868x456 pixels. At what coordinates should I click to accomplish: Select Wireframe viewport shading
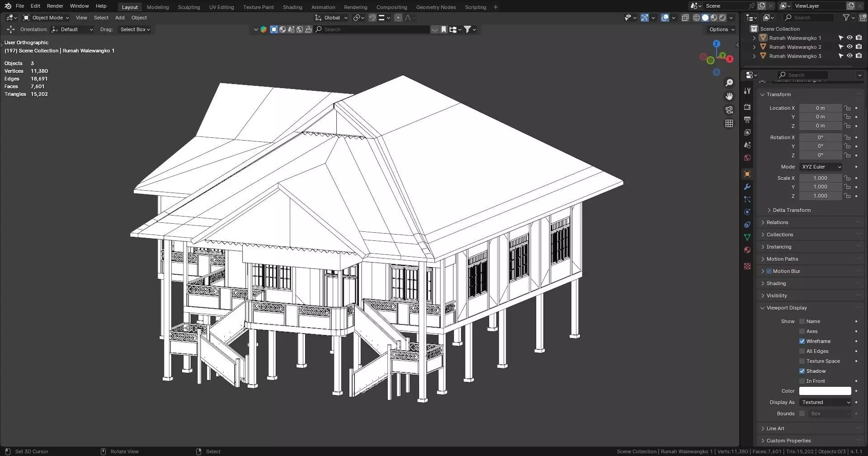tap(697, 18)
